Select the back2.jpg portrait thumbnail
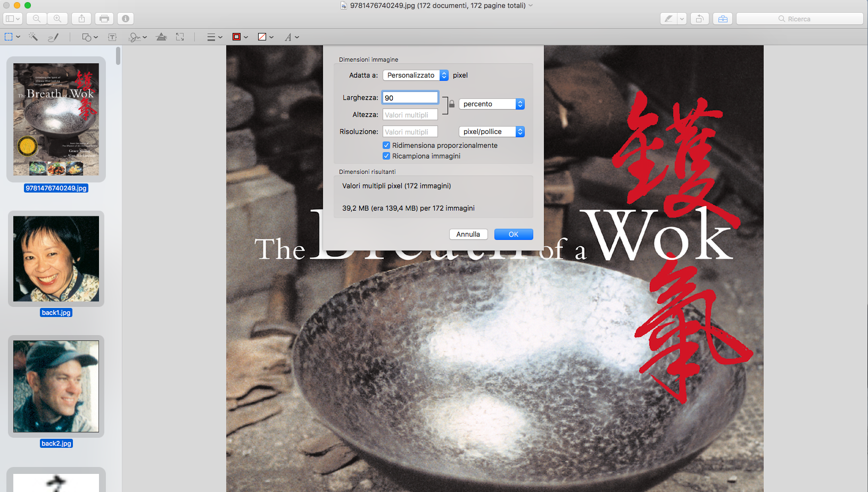Image resolution: width=868 pixels, height=492 pixels. click(56, 386)
